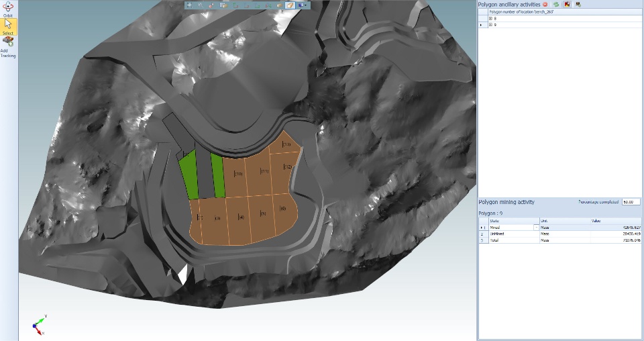
Task: Click the UnMined row value cell
Action: coord(616,234)
